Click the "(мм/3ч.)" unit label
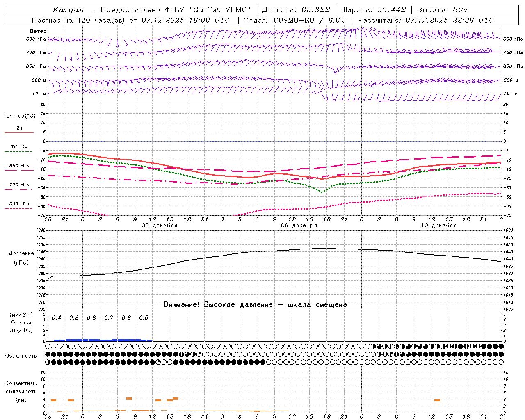The width and height of the screenshot is (525, 420). (x=21, y=315)
